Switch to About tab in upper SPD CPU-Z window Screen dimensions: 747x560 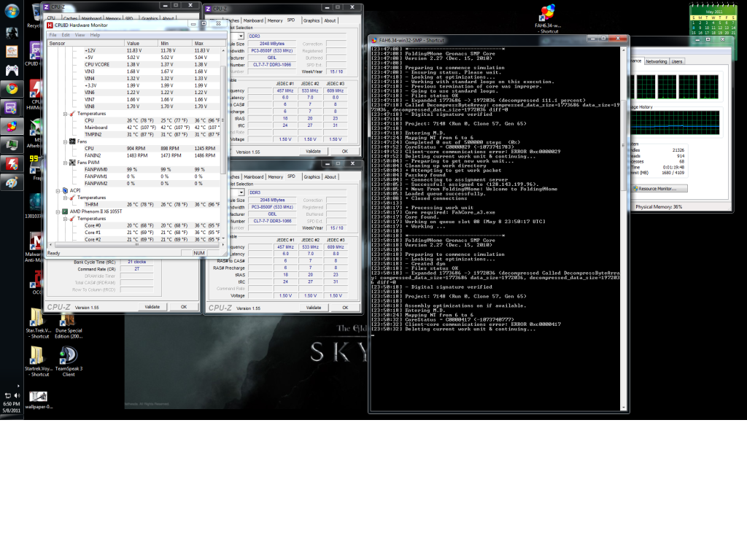pos(330,20)
